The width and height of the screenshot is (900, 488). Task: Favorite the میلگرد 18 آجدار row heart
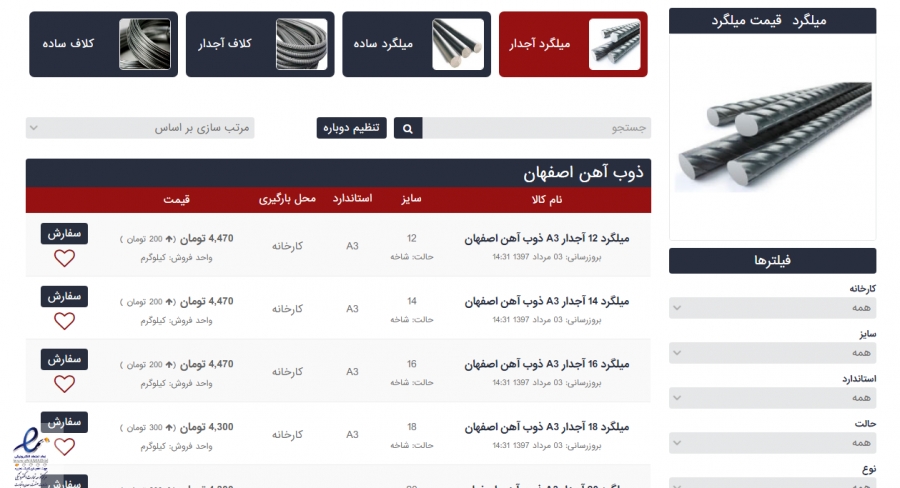click(64, 447)
